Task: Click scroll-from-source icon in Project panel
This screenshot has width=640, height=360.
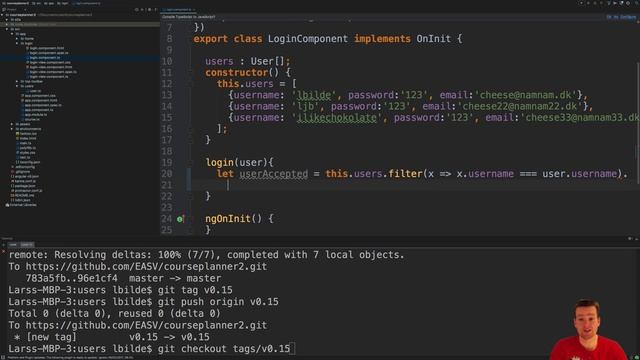Action: point(137,9)
